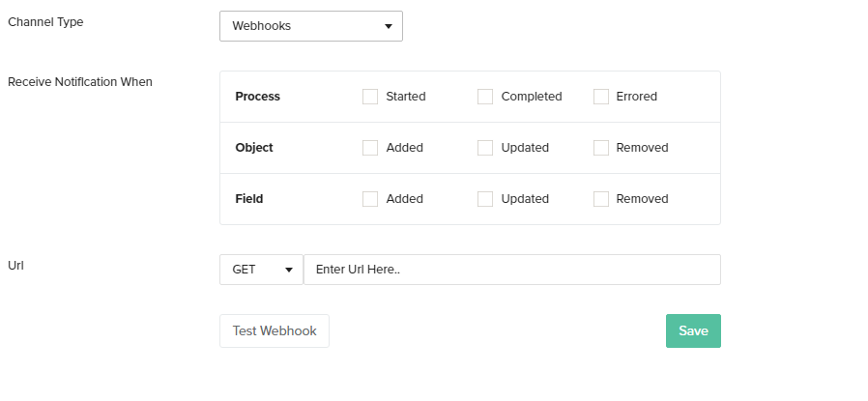Click the Field row heading
The image size is (868, 401).
pyautogui.click(x=249, y=199)
